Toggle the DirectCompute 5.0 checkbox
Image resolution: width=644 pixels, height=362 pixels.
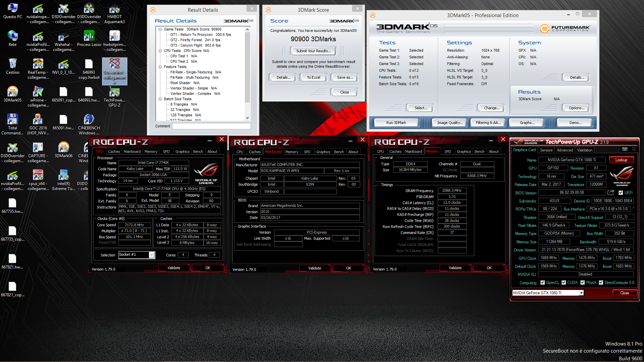click(601, 283)
